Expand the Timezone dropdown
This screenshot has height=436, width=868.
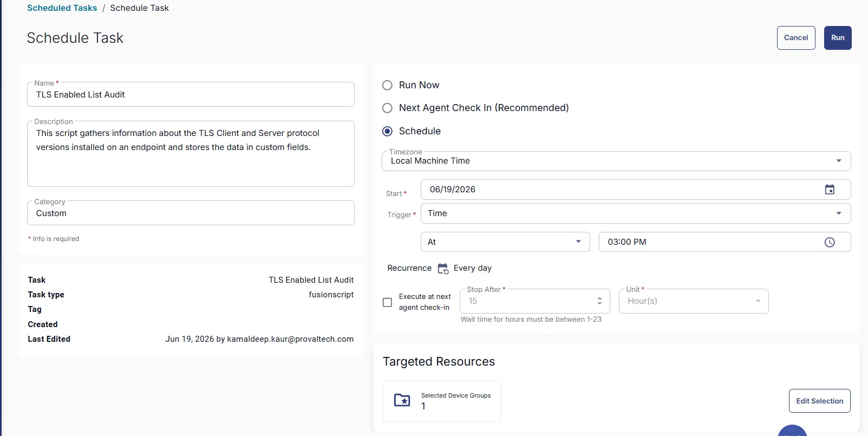(616, 161)
